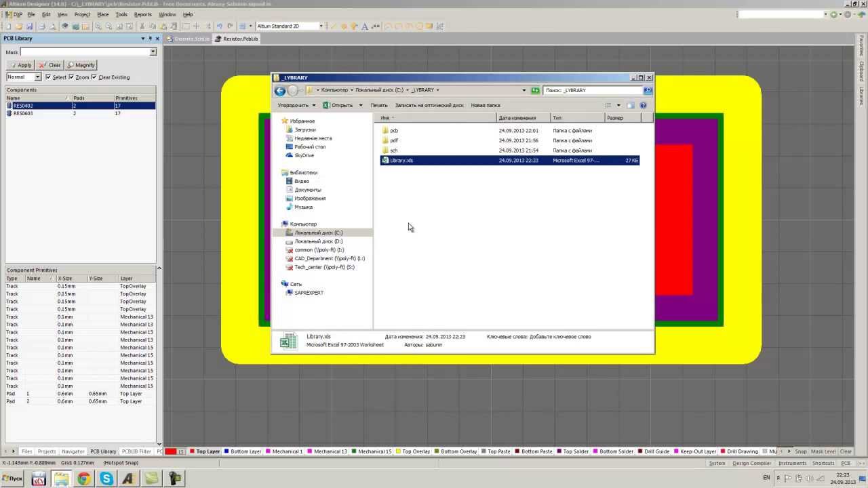868x488 pixels.
Task: Click Записать на оптический диск
Action: click(x=429, y=105)
